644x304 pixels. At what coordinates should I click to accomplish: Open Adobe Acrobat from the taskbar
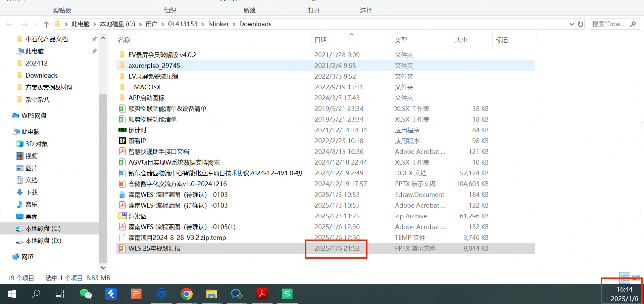click(262, 294)
